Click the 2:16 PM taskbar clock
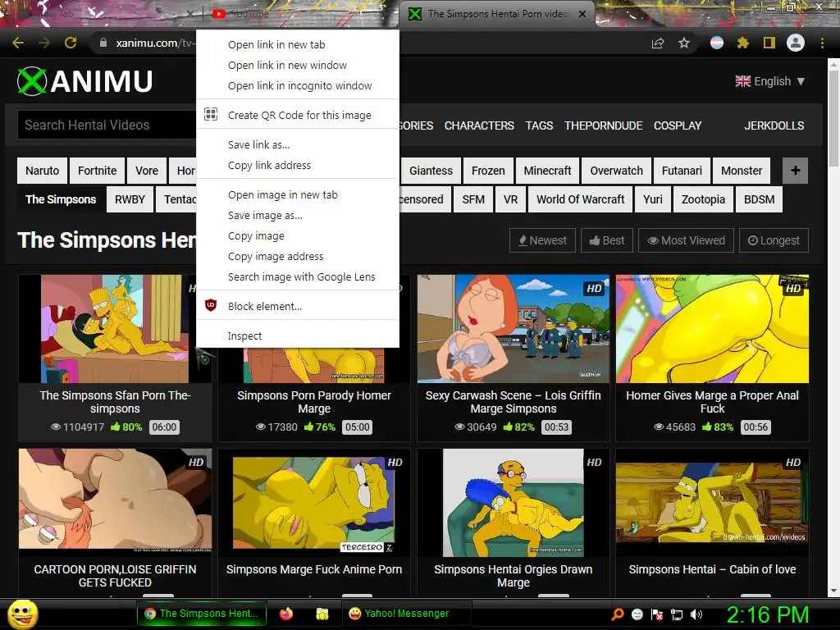This screenshot has width=840, height=630. pos(767,614)
